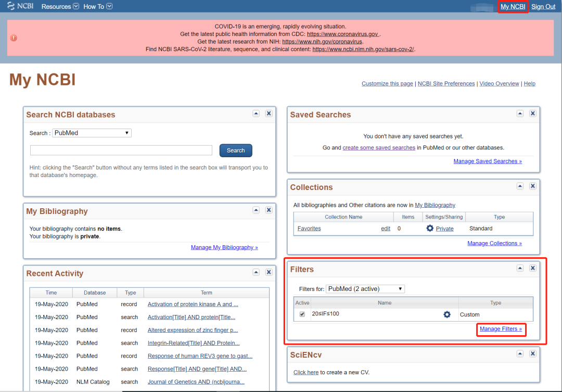562x392 pixels.
Task: Collapse the Collections panel
Action: pyautogui.click(x=519, y=185)
